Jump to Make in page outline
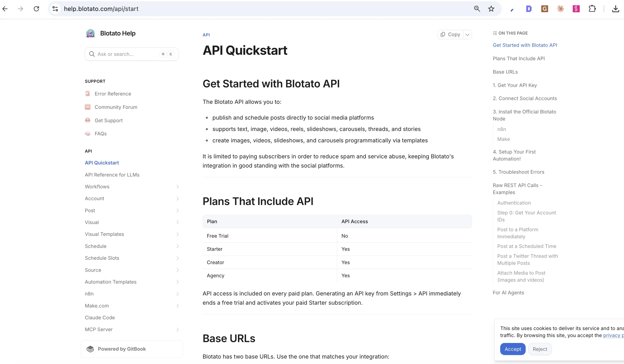Viewport: 624px width, 364px height. point(503,139)
